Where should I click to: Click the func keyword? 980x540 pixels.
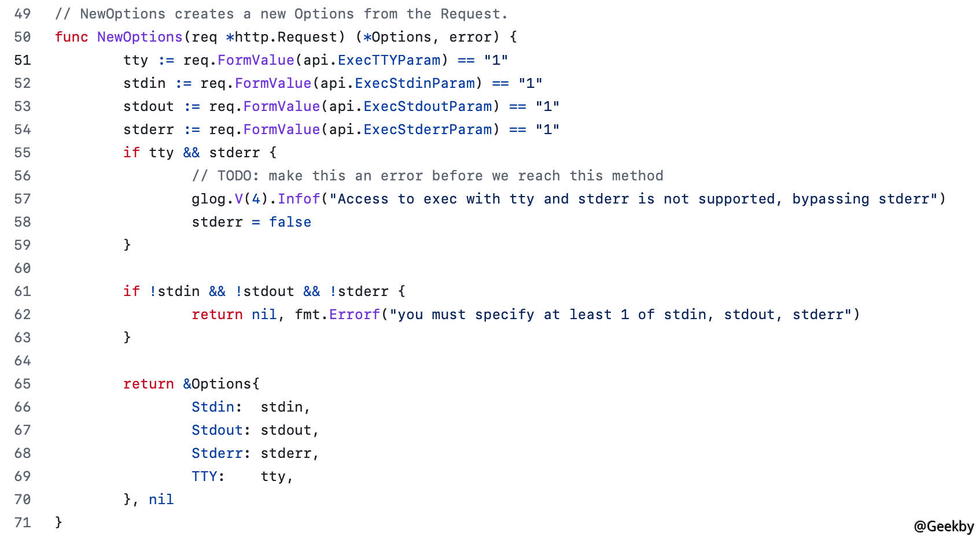(71, 37)
